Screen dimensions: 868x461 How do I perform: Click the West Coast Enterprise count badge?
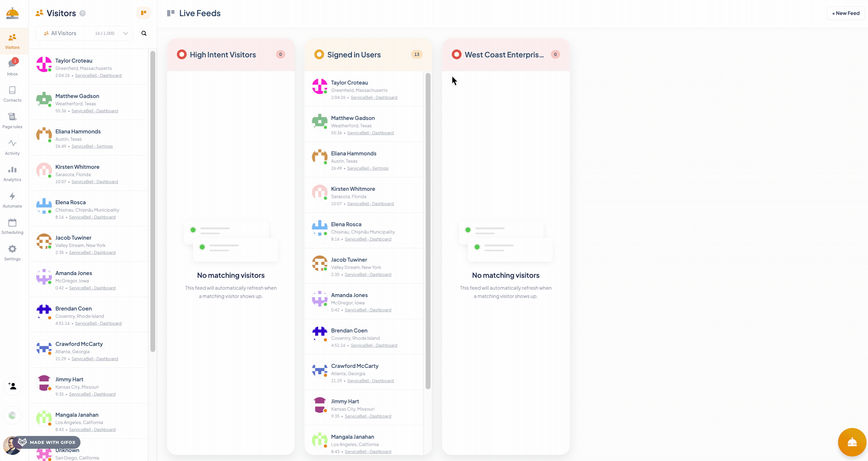tap(555, 54)
